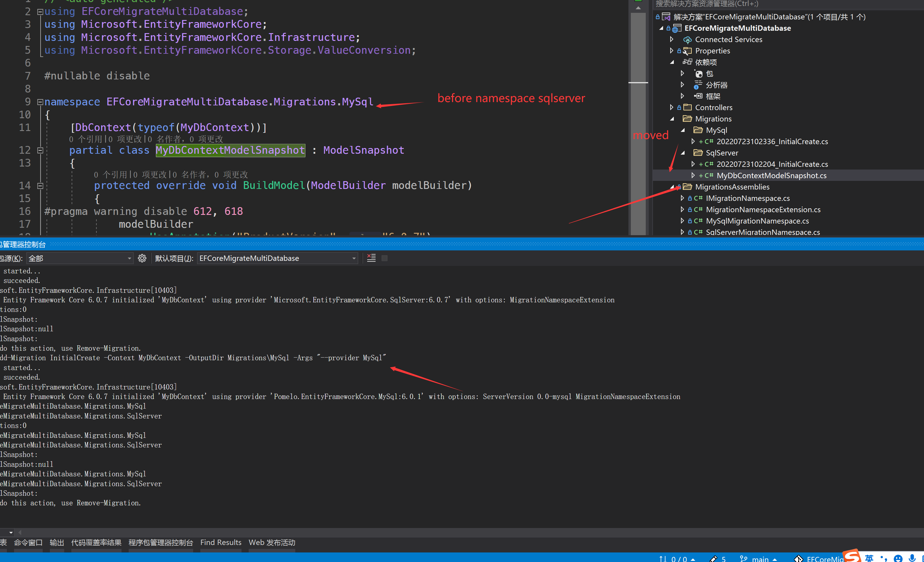This screenshot has width=924, height=562.
Task: Open the 代码覆盖率结果 tab
Action: [x=96, y=543]
